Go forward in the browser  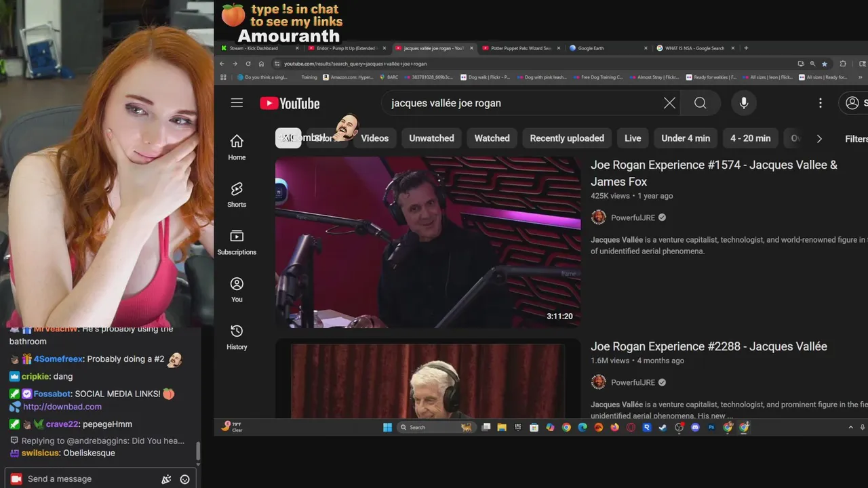[x=235, y=64]
